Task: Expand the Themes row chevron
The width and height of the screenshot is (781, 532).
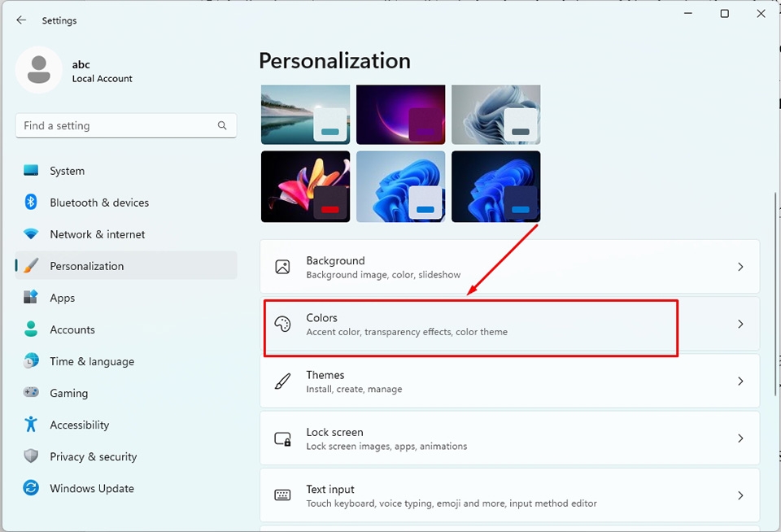Action: point(740,381)
